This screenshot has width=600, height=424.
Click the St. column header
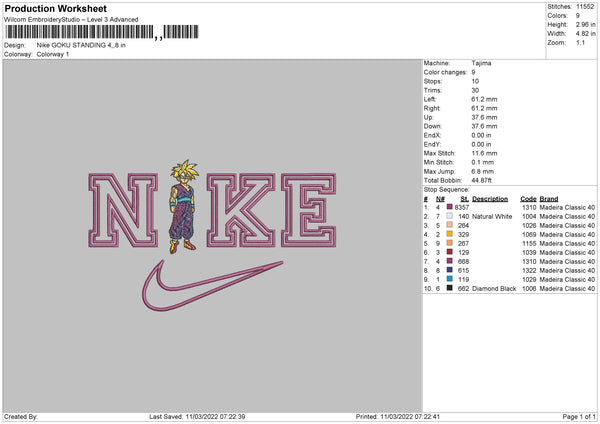click(x=465, y=199)
